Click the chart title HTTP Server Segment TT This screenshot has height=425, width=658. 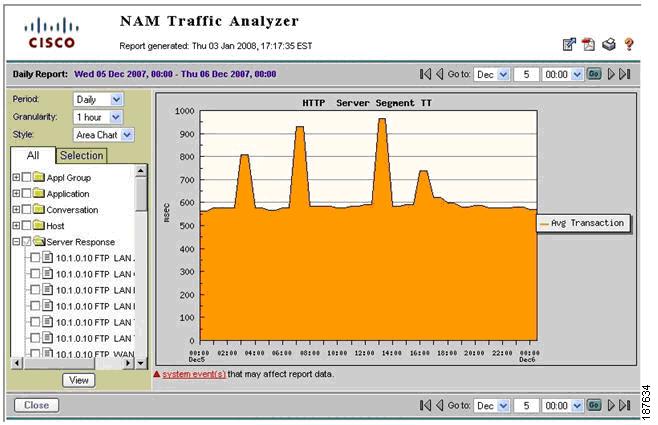click(367, 103)
